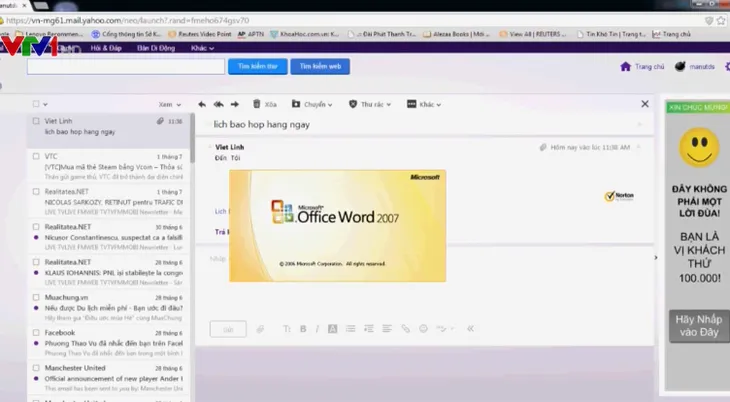Click Hãy Nhấp vào Đây ad button
This screenshot has width=730, height=402.
(x=699, y=326)
